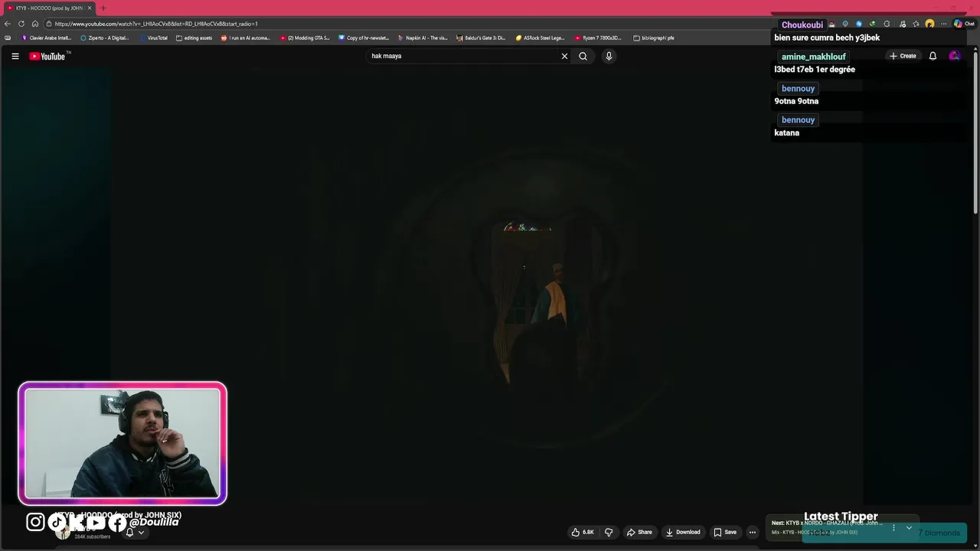
Task: Open 'I run an AI automa...' bookmark
Action: pyautogui.click(x=246, y=37)
